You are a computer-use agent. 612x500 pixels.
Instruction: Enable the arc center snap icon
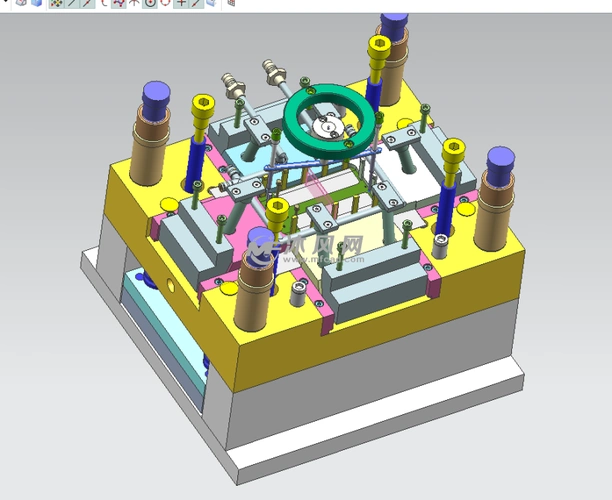click(103, 3)
